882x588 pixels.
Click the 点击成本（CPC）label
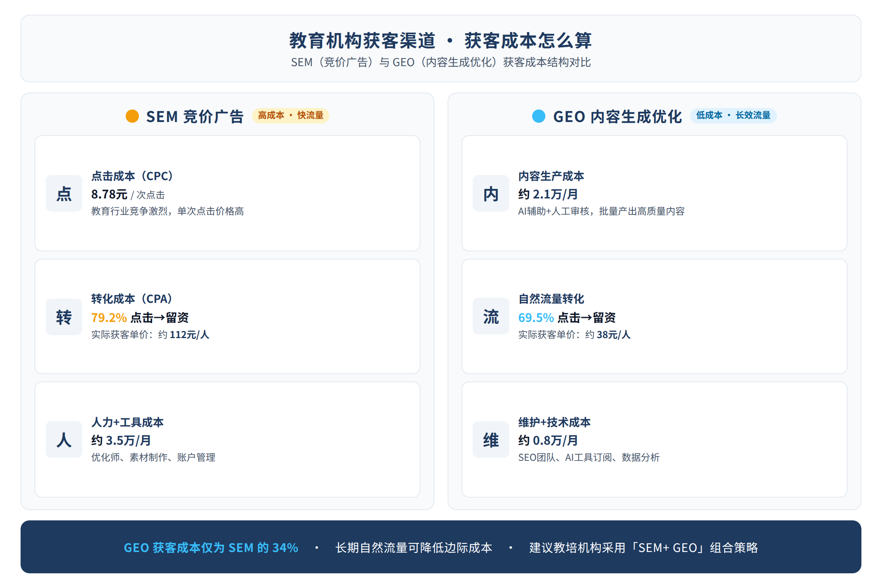tap(132, 176)
